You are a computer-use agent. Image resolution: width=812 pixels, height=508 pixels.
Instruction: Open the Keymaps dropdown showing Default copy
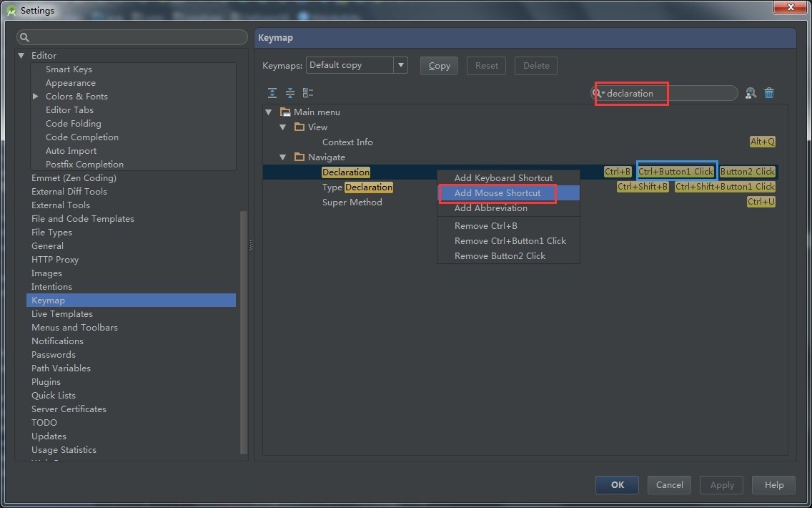(x=357, y=65)
